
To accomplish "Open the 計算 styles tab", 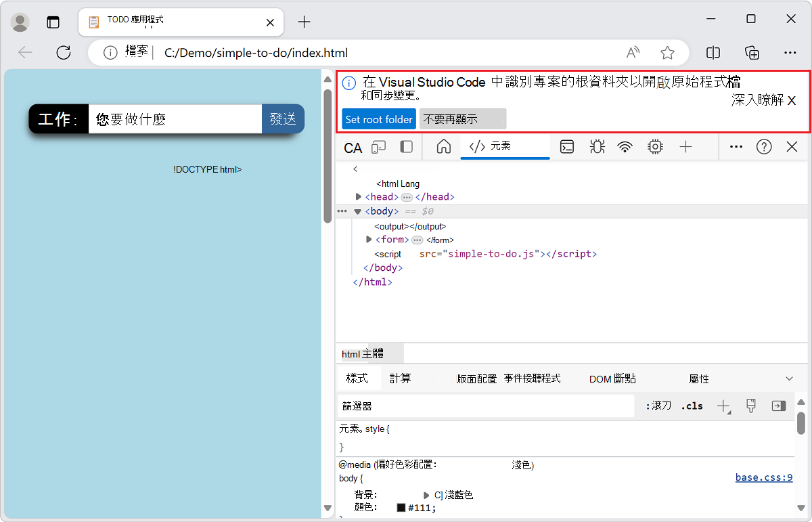I will tap(399, 378).
